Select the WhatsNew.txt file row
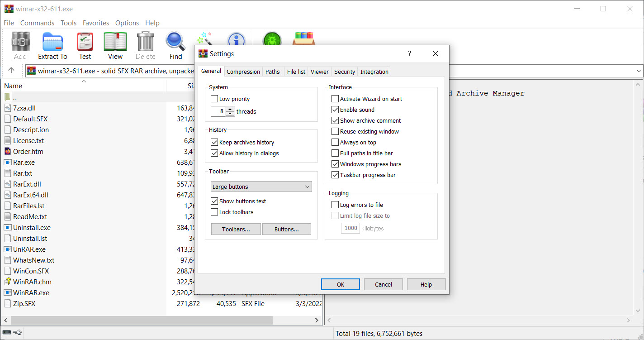The width and height of the screenshot is (644, 340). point(161,260)
